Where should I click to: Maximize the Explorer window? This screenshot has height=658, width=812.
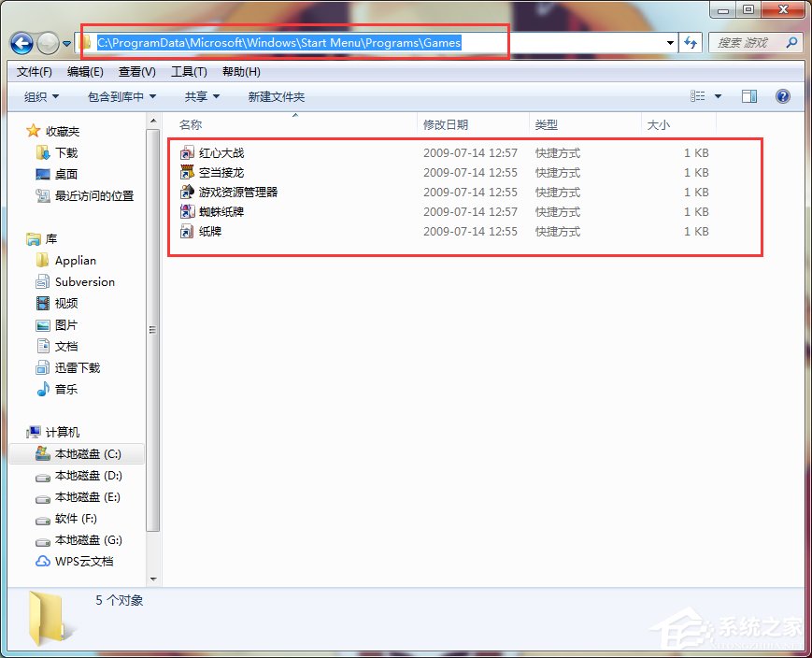point(748,9)
